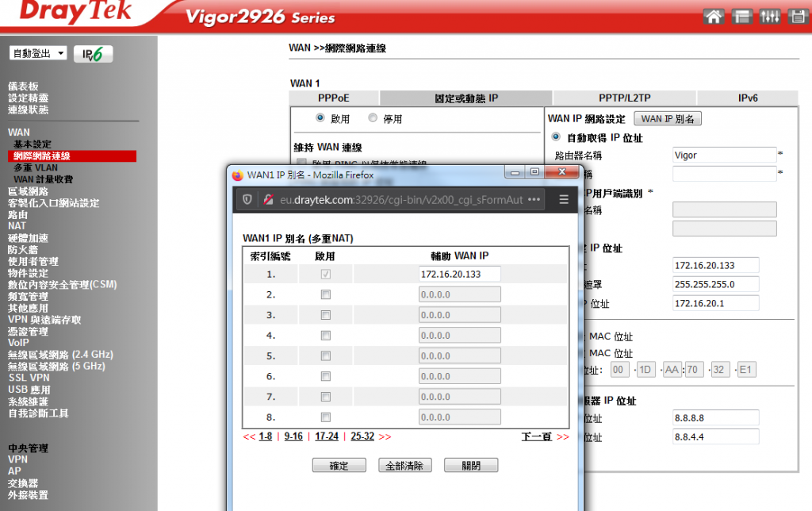812x511 pixels.
Task: Click the Firefox icon in popup title bar
Action: click(x=238, y=175)
